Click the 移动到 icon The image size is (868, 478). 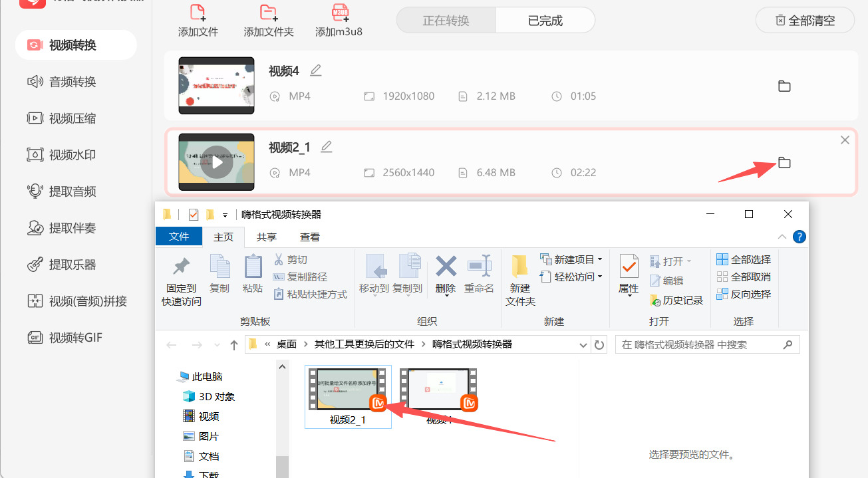tap(376, 265)
